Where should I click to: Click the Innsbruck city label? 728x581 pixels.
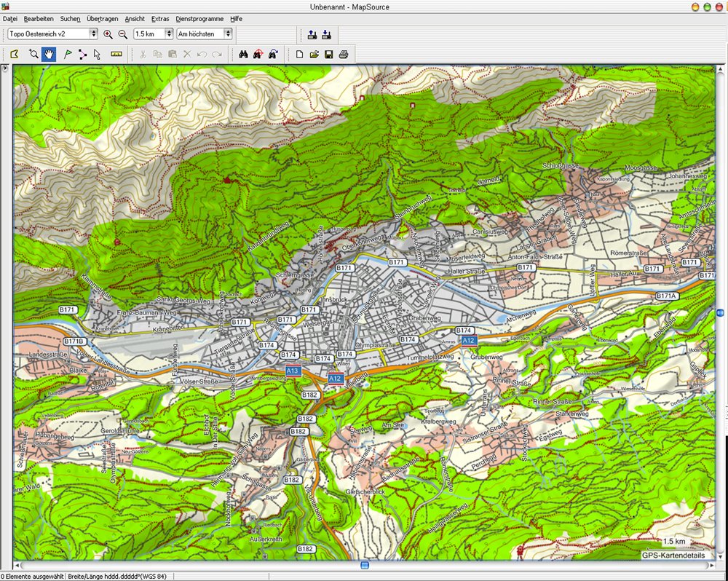click(x=334, y=299)
